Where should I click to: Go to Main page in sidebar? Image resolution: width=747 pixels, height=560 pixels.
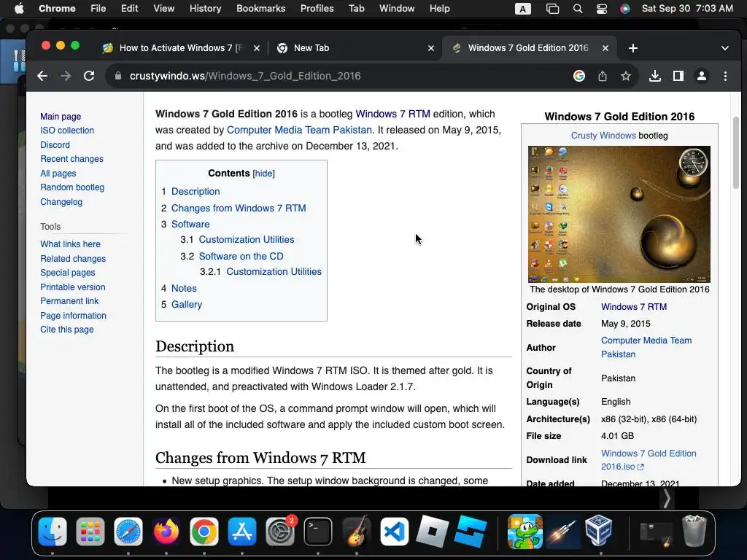pos(61,116)
